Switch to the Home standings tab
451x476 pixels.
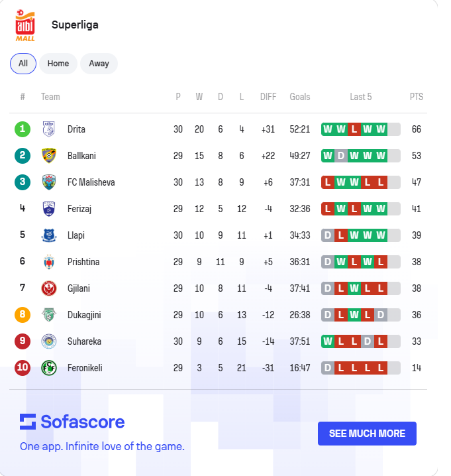[58, 64]
